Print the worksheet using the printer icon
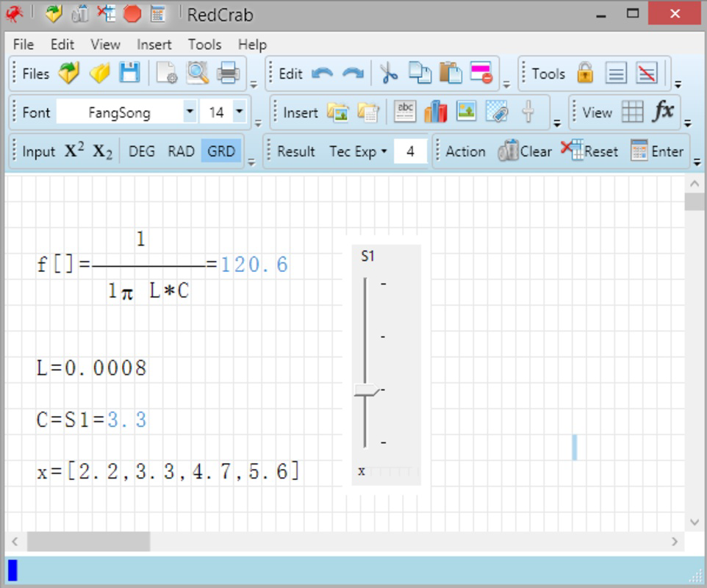 (x=228, y=73)
